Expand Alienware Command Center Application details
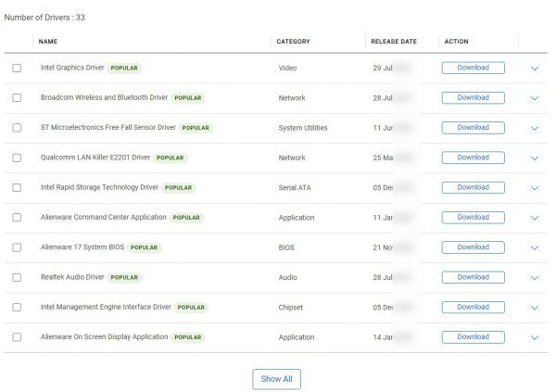The height and width of the screenshot is (392, 556). (534, 218)
